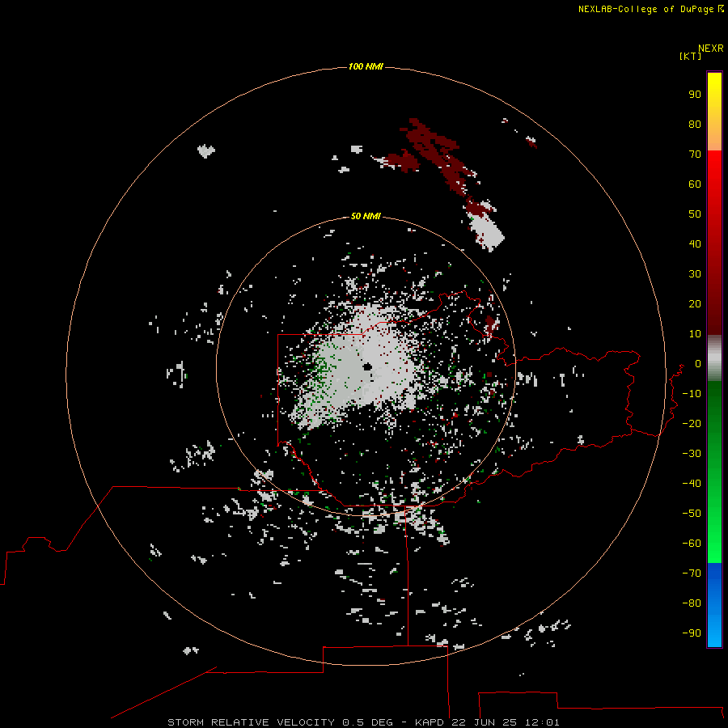Click the -10 value on the velocity scale
The image size is (728, 728).
(x=692, y=394)
